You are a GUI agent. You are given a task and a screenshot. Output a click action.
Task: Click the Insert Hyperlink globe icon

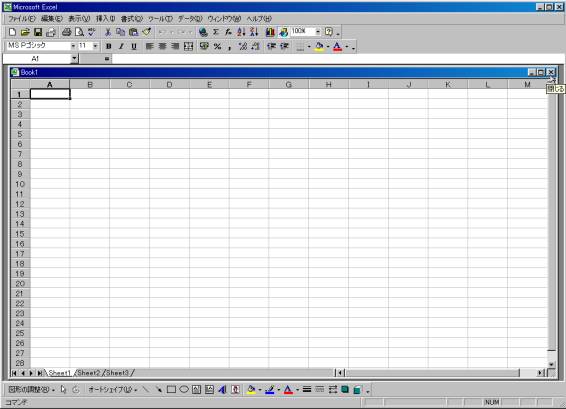203,32
